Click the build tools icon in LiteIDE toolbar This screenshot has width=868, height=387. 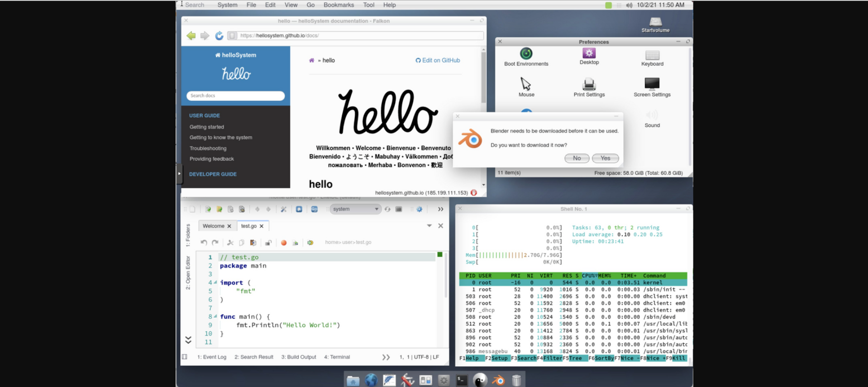coord(283,209)
